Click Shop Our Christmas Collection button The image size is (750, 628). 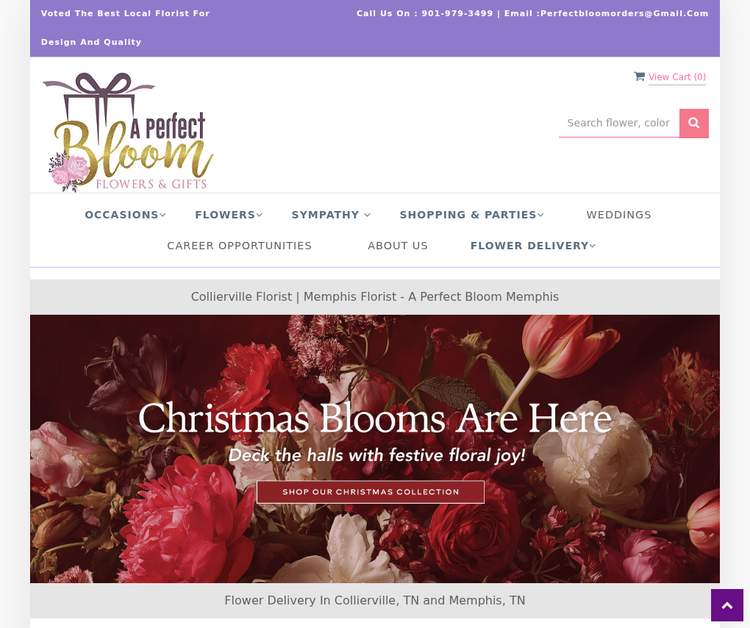click(370, 492)
